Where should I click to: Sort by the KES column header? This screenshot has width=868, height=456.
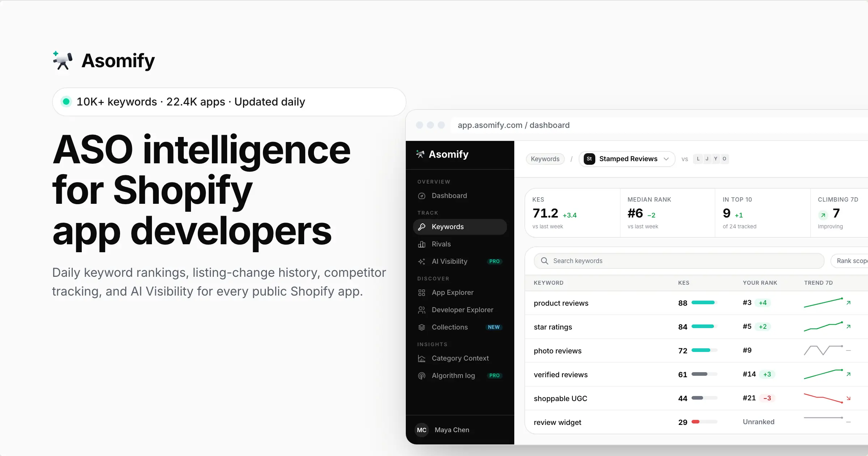click(x=684, y=283)
